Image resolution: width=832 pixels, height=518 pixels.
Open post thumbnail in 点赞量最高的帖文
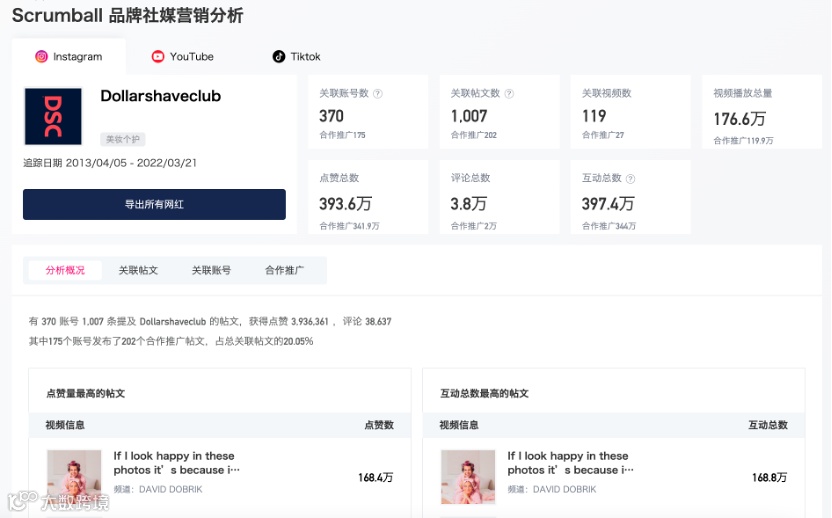[74, 477]
